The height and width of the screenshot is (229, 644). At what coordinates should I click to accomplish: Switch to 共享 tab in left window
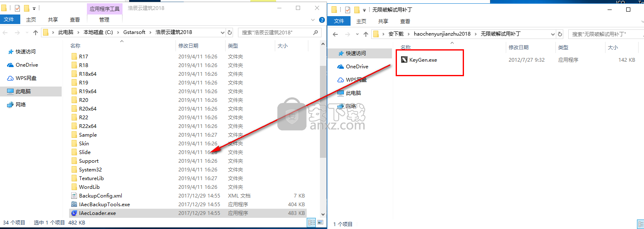(53, 19)
